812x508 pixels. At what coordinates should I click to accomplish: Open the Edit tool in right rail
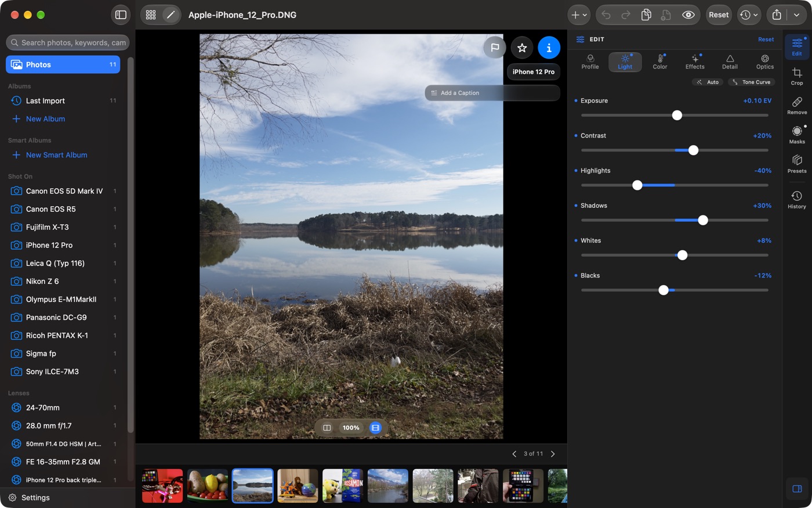coord(797,47)
